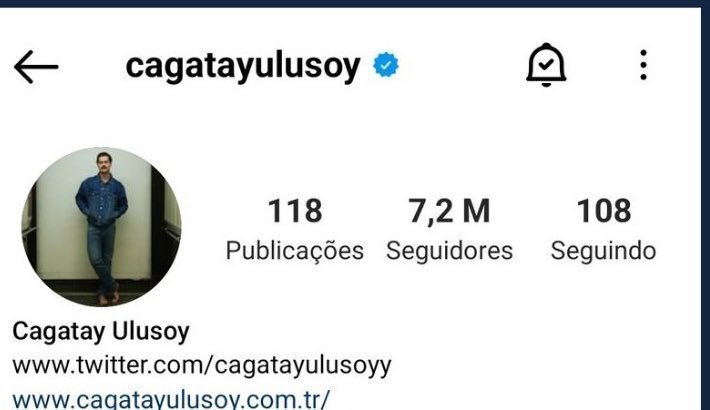Click the blue verified badge
Image resolution: width=710 pixels, height=410 pixels.
[x=386, y=65]
